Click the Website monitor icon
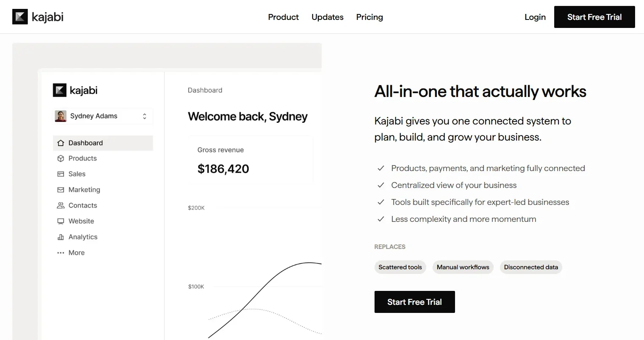644x340 pixels. click(x=61, y=221)
